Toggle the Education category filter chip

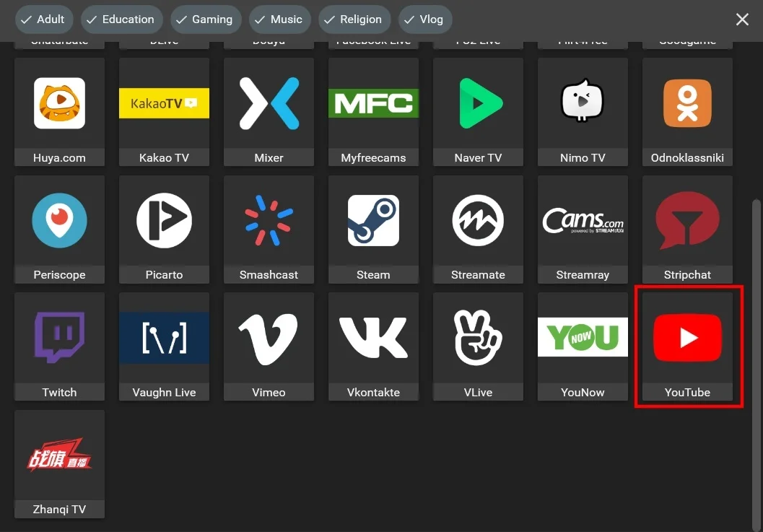pos(122,19)
